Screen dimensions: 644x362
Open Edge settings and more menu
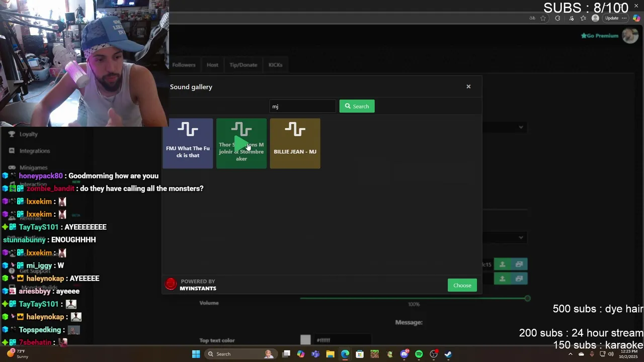coord(624,18)
